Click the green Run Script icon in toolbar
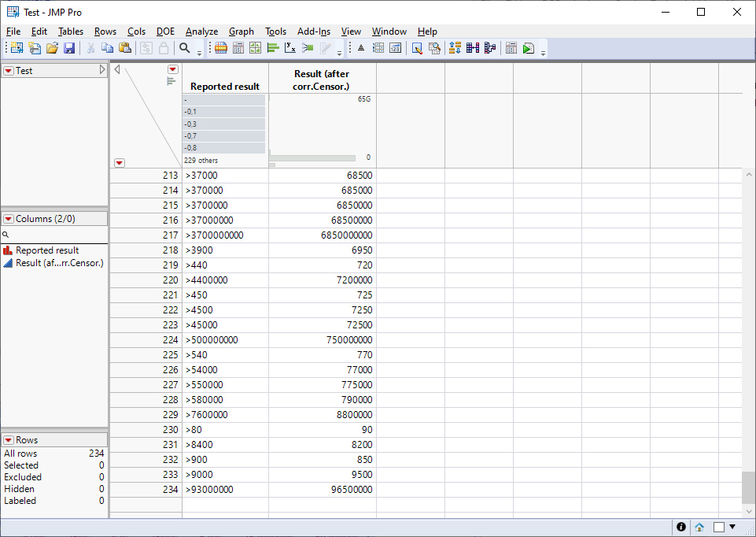 tap(529, 48)
